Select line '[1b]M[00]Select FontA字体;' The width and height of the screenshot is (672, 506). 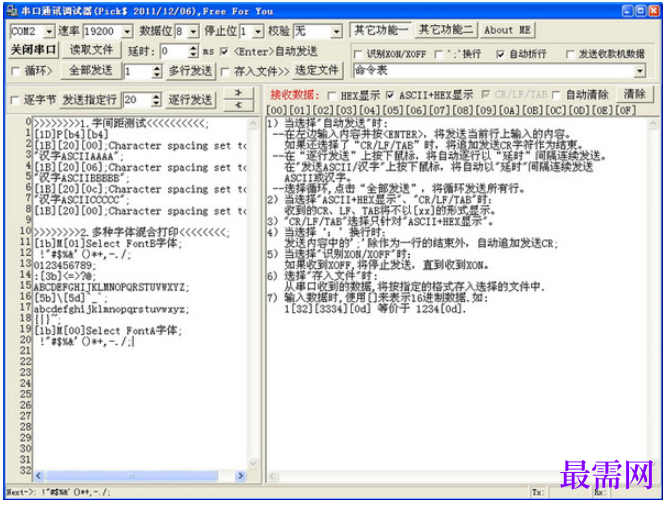point(108,331)
